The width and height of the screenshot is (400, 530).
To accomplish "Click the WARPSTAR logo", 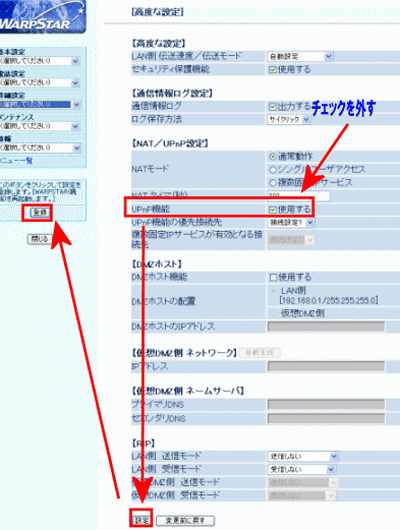I will coord(42,17).
